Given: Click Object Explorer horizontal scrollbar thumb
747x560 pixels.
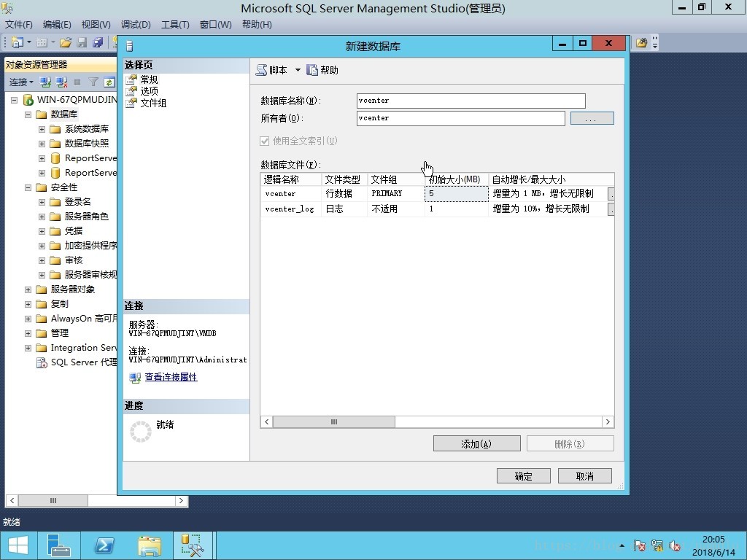Looking at the screenshot, I should tap(53, 500).
